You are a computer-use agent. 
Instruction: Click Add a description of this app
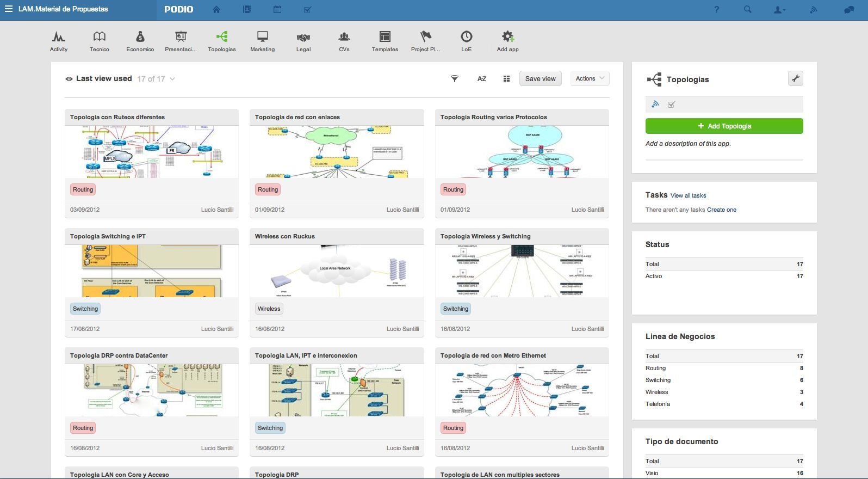pos(688,144)
